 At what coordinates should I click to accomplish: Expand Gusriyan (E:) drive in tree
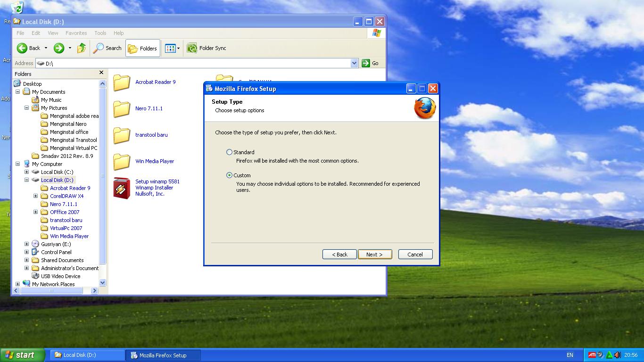pyautogui.click(x=27, y=244)
